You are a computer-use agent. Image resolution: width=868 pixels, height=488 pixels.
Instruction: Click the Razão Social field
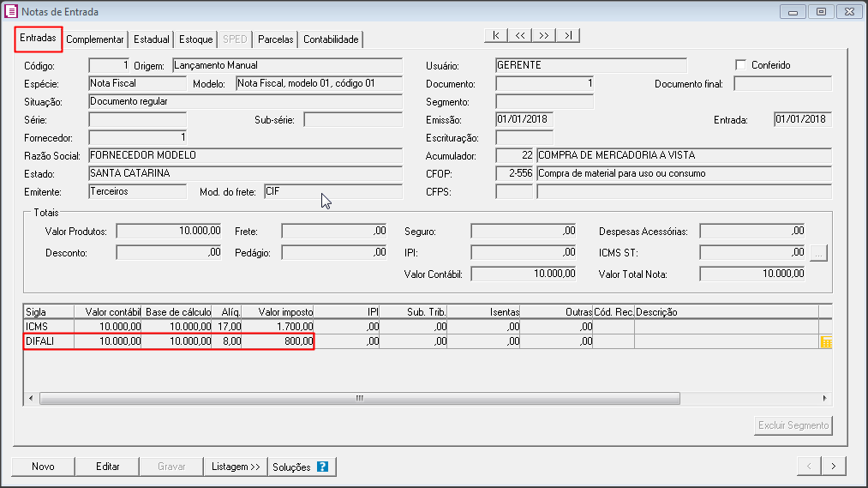(245, 155)
